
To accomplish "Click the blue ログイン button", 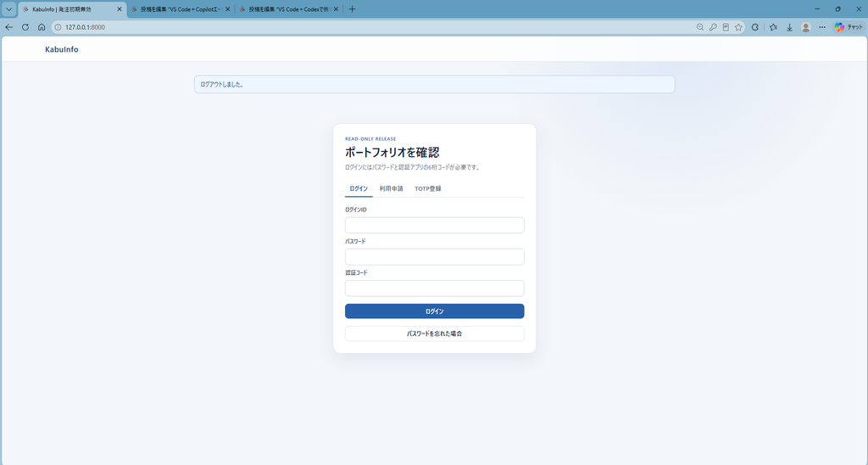I will (x=435, y=311).
